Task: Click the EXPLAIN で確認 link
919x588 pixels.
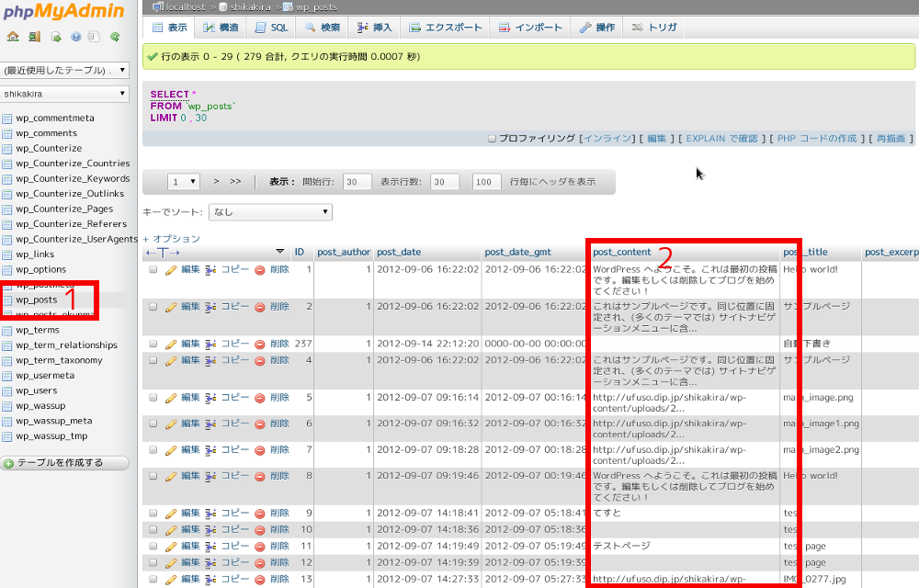Action: click(x=721, y=139)
